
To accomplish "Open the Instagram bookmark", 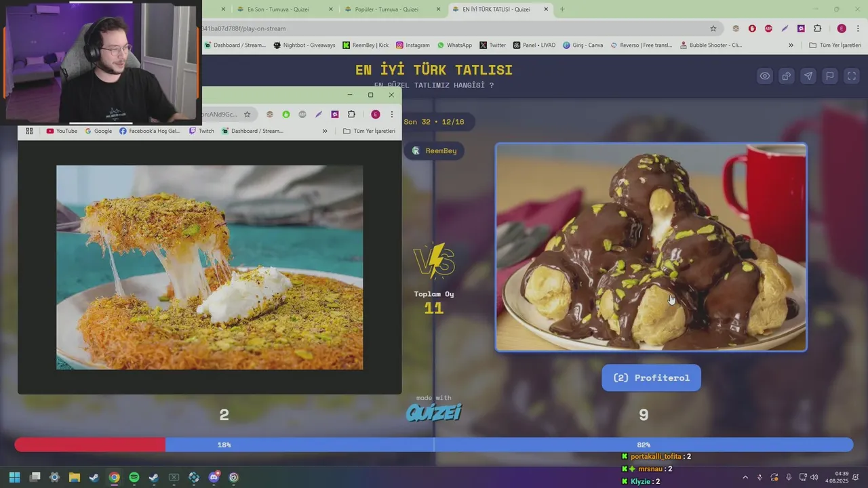I will (412, 45).
